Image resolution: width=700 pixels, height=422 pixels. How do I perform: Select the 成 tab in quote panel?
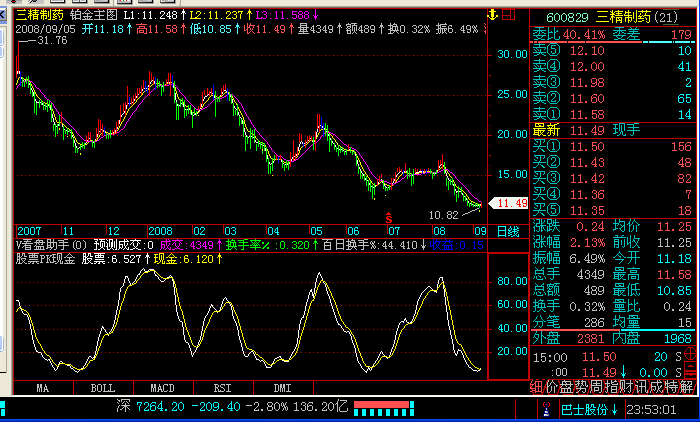(658, 387)
